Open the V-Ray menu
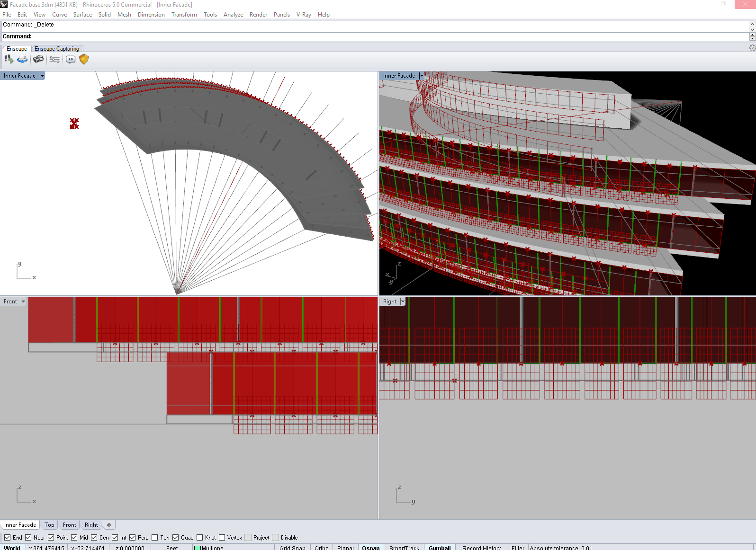The image size is (756, 550). click(304, 15)
